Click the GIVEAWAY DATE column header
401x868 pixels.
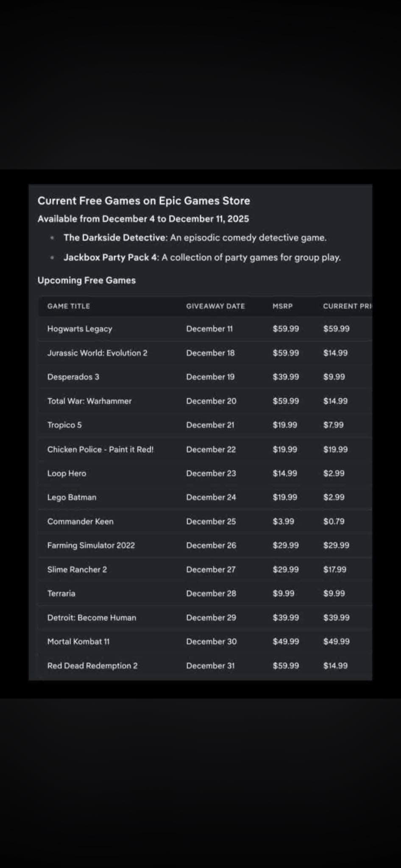coord(215,306)
